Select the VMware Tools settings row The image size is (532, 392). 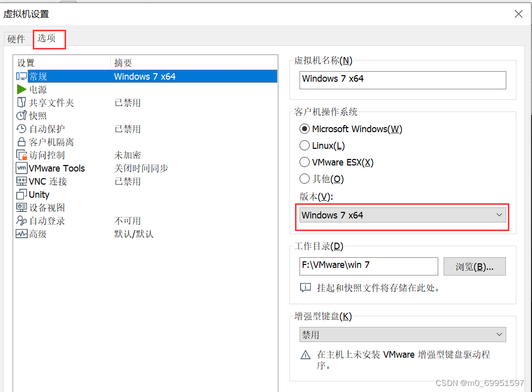pyautogui.click(x=146, y=168)
